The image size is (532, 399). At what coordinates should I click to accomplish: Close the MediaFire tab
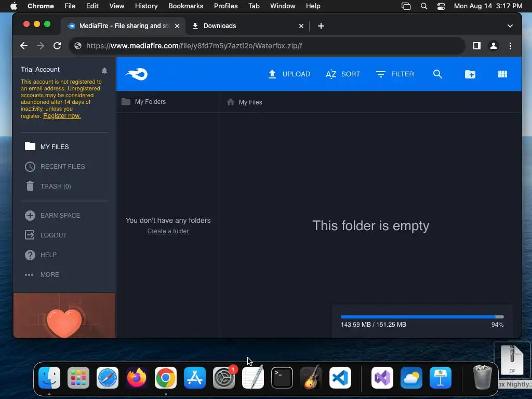177,26
